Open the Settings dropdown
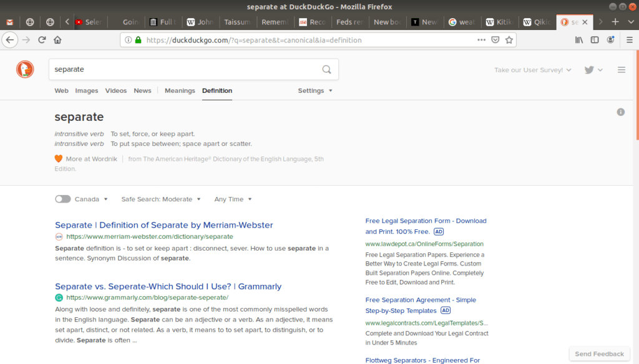Image resolution: width=639 pixels, height=364 pixels. point(315,91)
